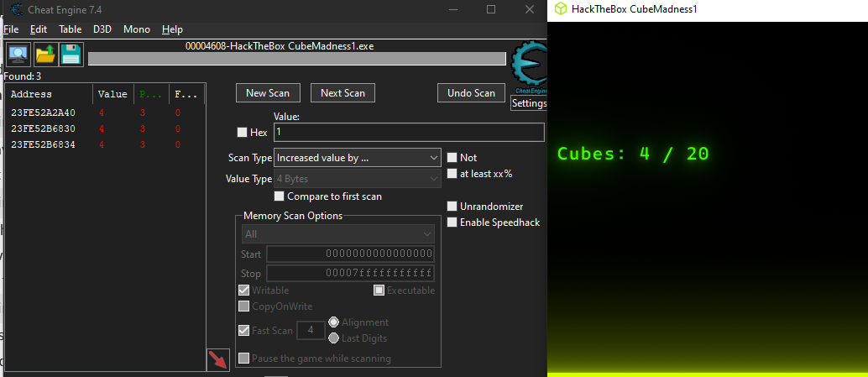868x377 pixels.
Task: Enable the 'at least xx%' checkbox
Action: (452, 174)
